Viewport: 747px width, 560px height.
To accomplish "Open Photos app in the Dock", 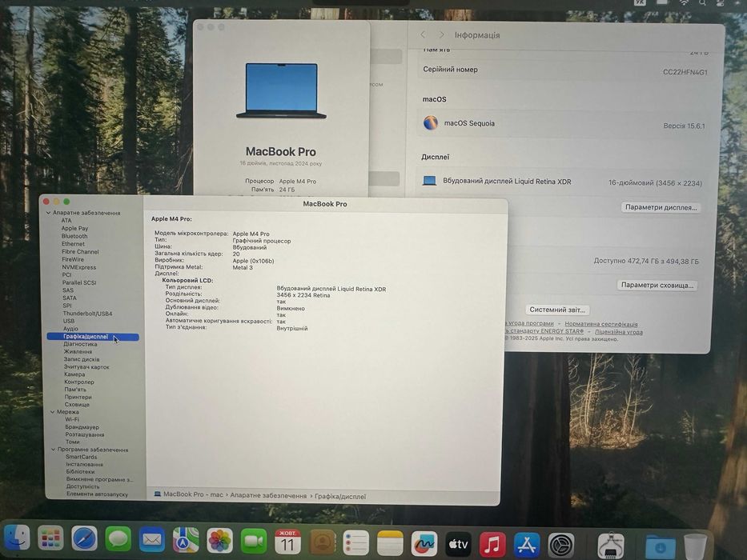I will point(219,541).
